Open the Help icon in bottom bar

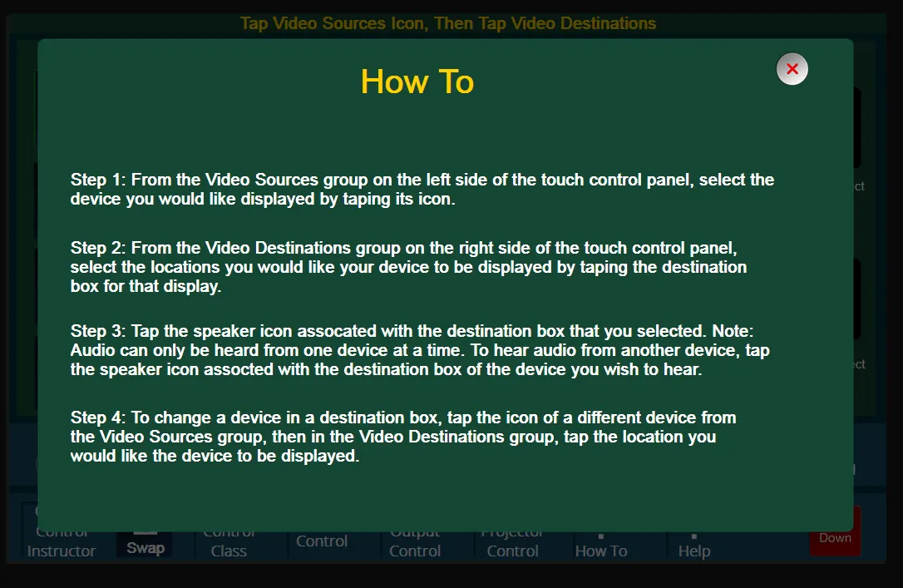(x=693, y=544)
